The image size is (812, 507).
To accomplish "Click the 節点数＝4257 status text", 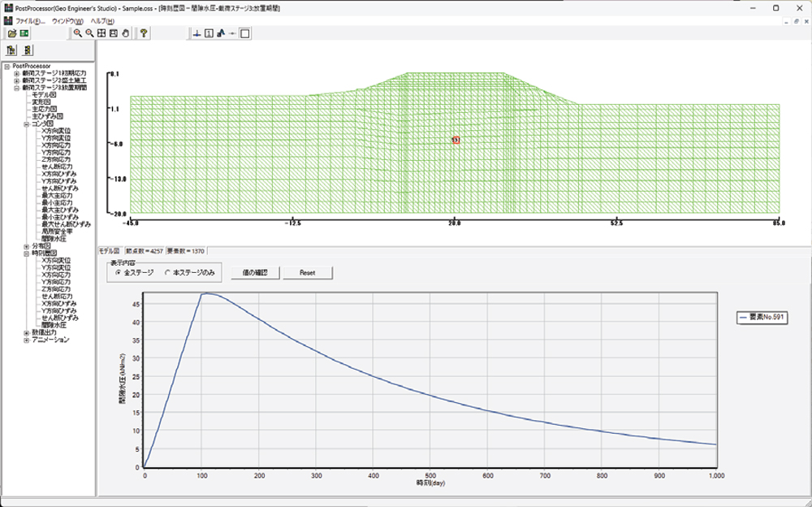I will tap(145, 251).
